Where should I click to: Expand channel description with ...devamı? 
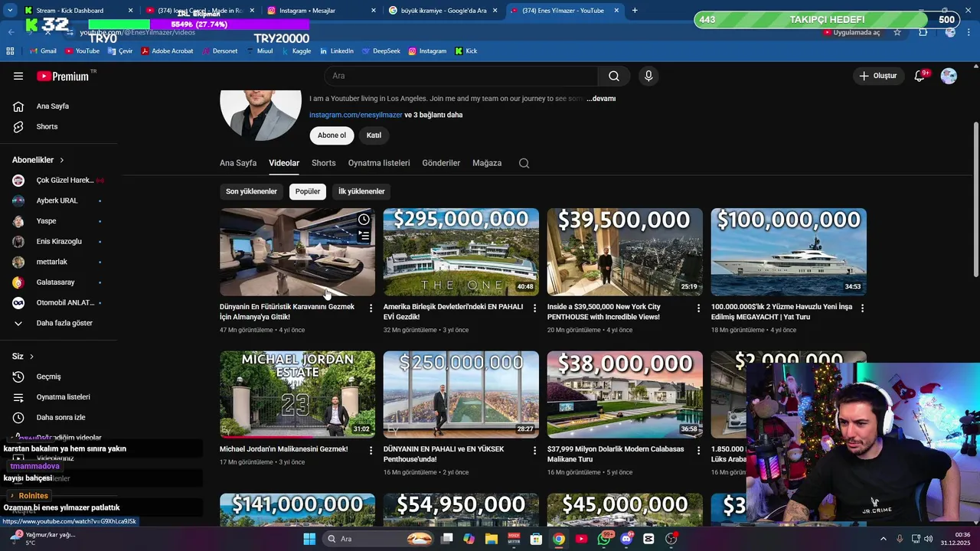point(601,99)
